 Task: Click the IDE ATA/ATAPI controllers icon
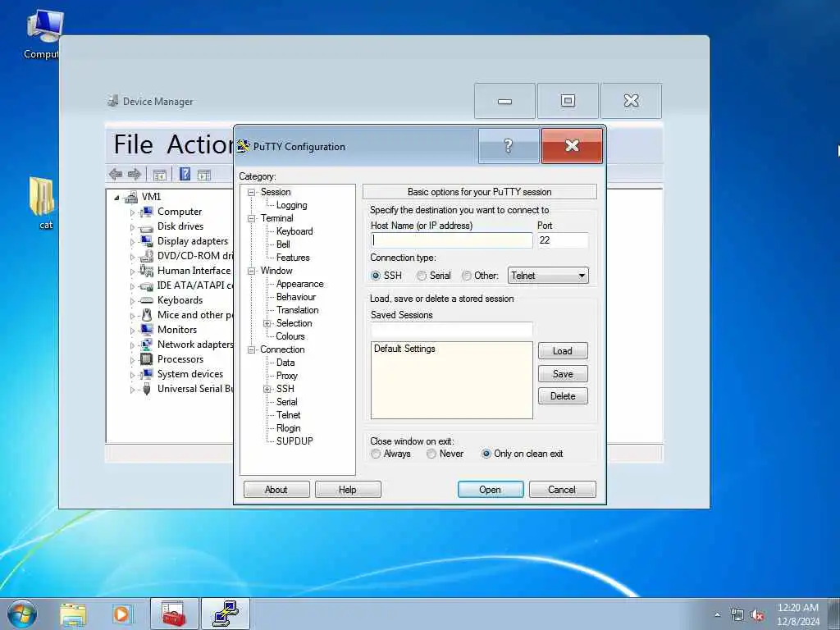click(x=146, y=285)
